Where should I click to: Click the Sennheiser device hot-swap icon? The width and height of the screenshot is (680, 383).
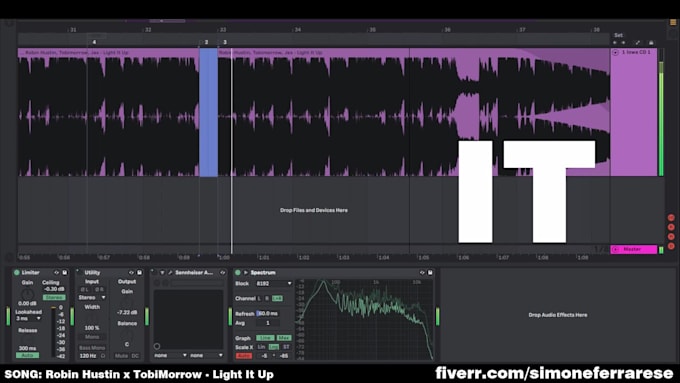223,272
